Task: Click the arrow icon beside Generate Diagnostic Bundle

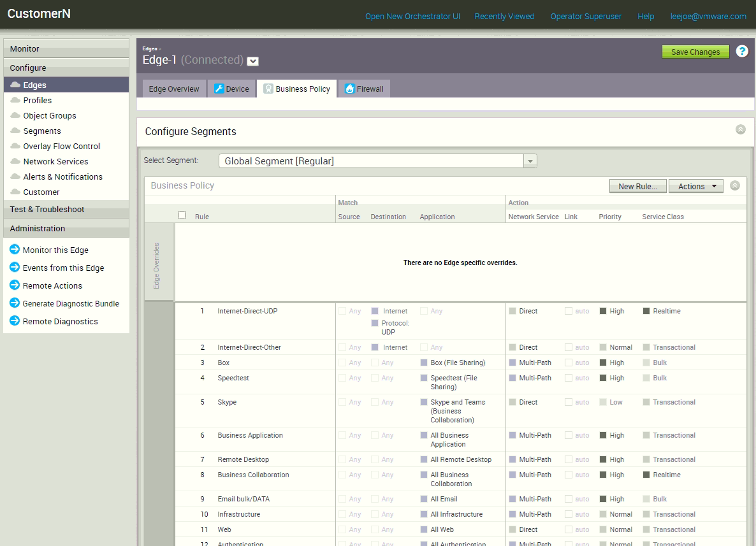Action: click(15, 303)
